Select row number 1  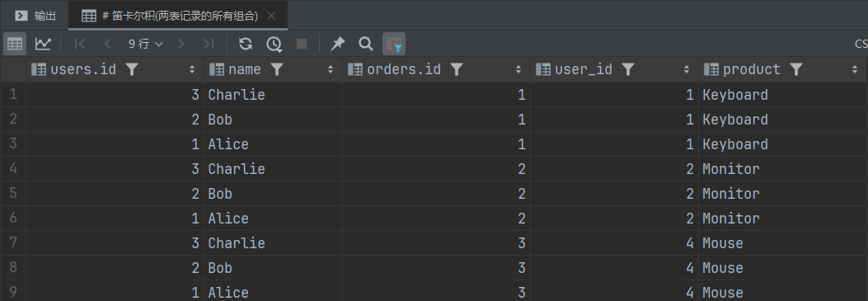13,95
